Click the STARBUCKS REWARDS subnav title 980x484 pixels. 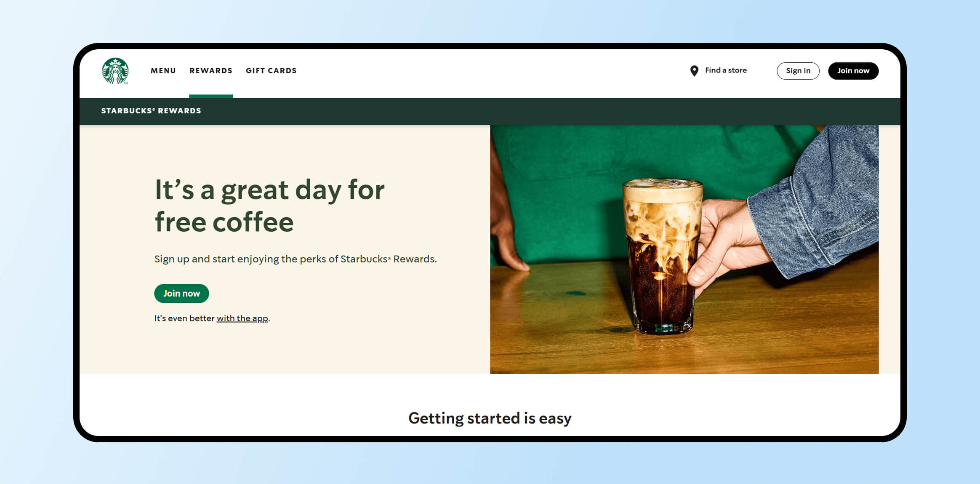pyautogui.click(x=151, y=111)
